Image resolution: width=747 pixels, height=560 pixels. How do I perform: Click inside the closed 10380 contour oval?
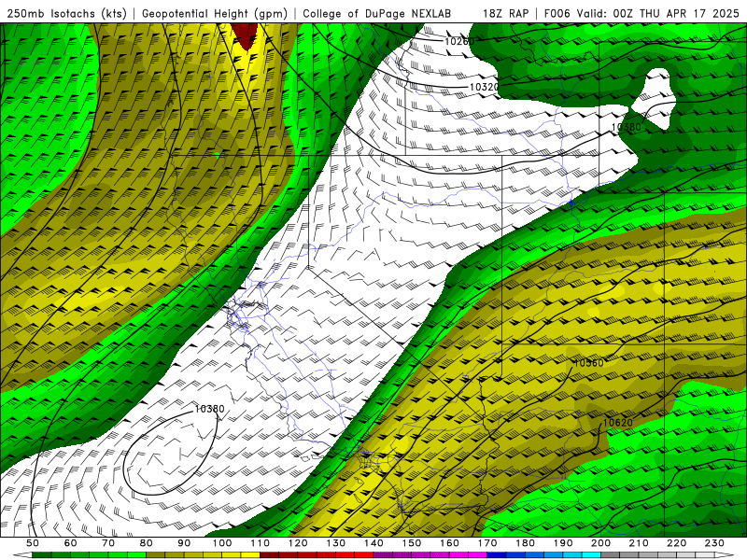[169, 455]
